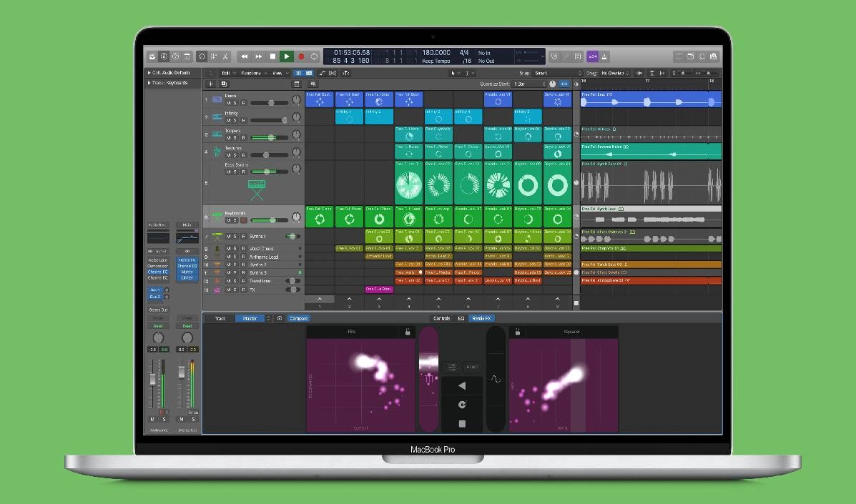Adjust the Toppers track volume slider
This screenshot has height=504, width=856.
pyautogui.click(x=269, y=138)
